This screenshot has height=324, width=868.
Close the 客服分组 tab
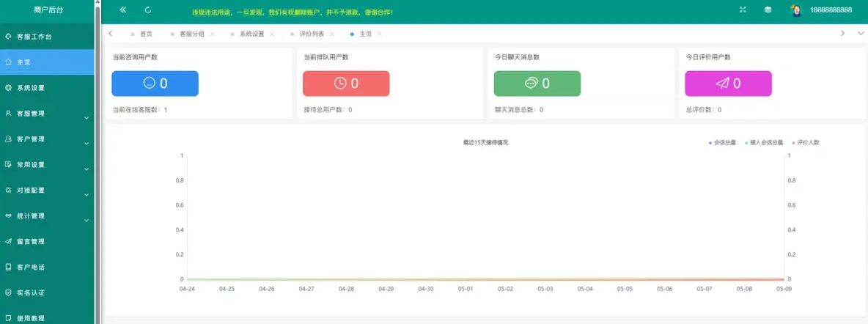(x=212, y=34)
